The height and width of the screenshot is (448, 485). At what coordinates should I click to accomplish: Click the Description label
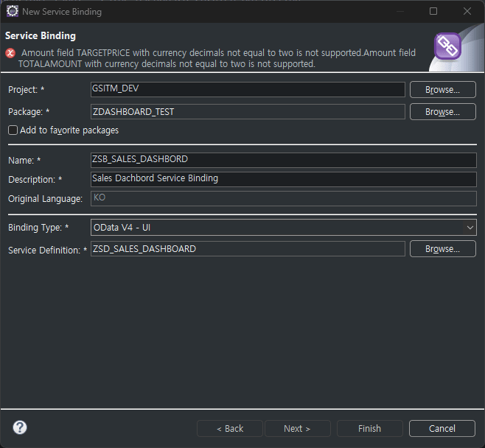point(35,180)
